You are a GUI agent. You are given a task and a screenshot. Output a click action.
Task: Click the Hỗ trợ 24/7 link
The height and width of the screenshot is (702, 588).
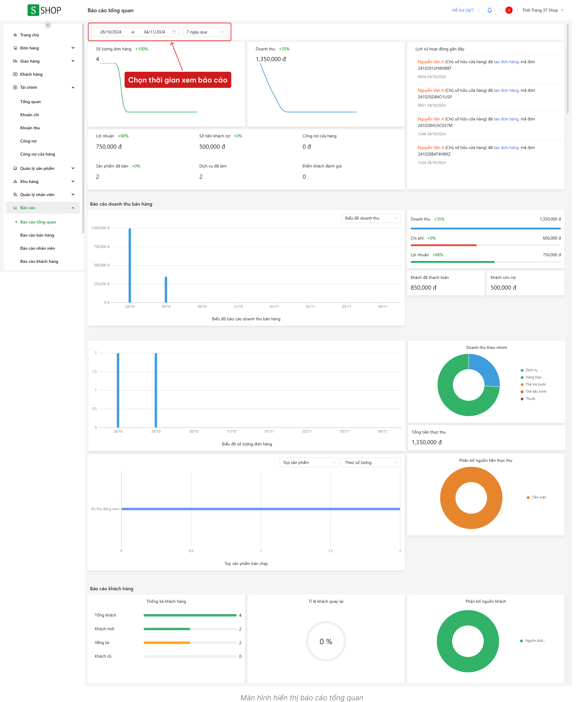pyautogui.click(x=463, y=10)
